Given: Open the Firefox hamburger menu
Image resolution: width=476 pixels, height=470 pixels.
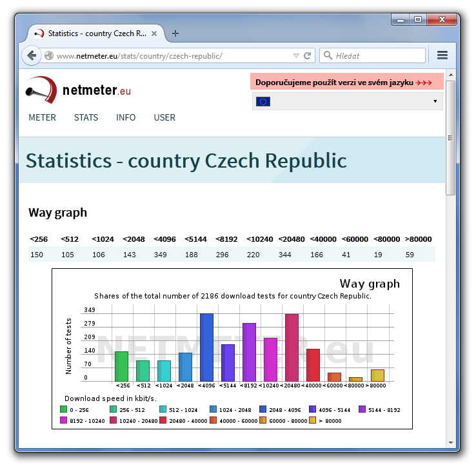Looking at the screenshot, I should (x=442, y=55).
